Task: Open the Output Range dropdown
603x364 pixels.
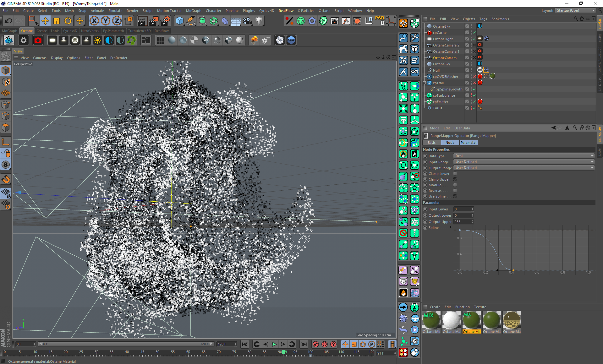Action: (x=524, y=168)
